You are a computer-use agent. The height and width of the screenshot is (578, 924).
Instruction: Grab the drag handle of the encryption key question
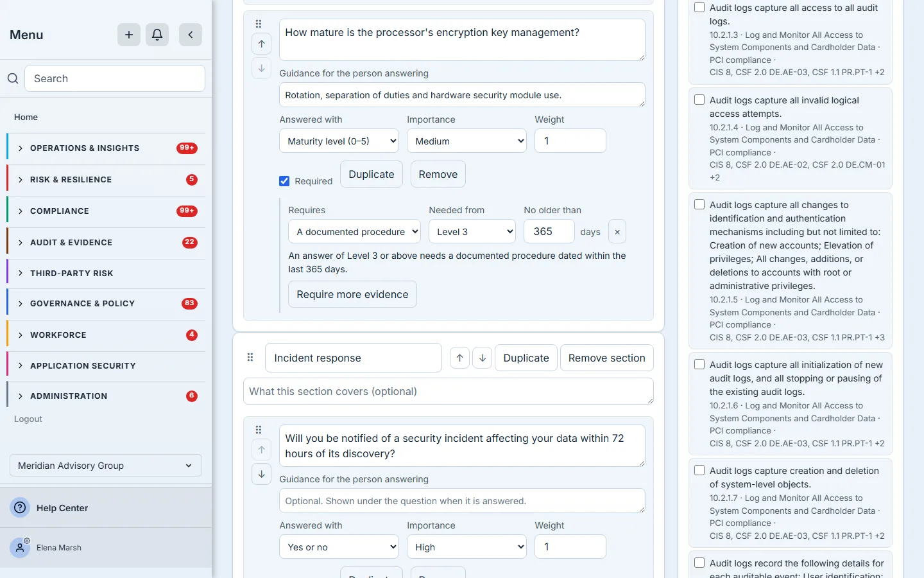[259, 24]
